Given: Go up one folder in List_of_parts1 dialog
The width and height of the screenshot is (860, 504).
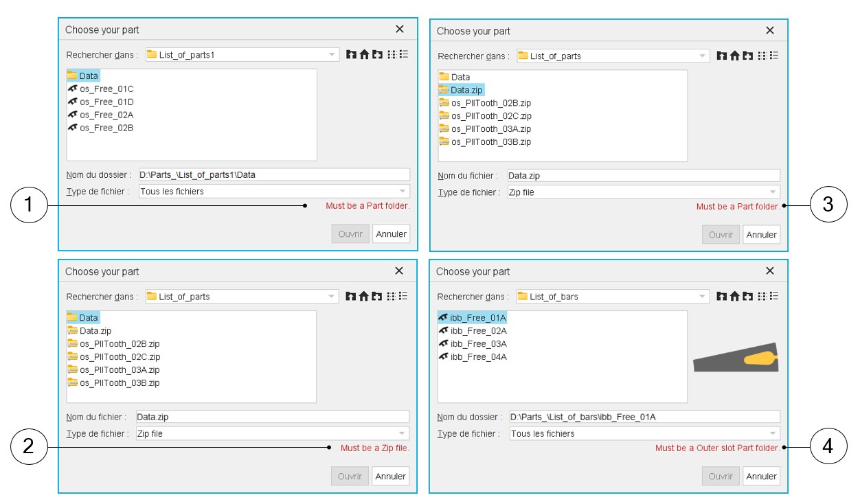Looking at the screenshot, I should point(351,54).
